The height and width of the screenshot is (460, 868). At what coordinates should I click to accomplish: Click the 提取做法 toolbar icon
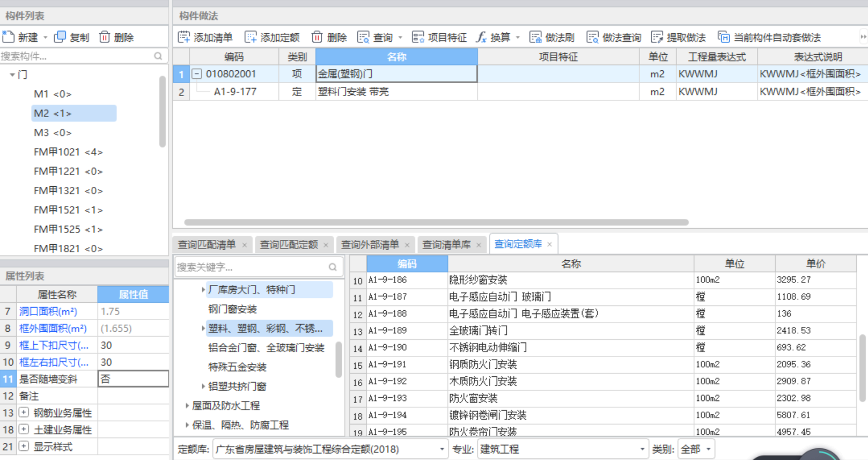coord(657,37)
